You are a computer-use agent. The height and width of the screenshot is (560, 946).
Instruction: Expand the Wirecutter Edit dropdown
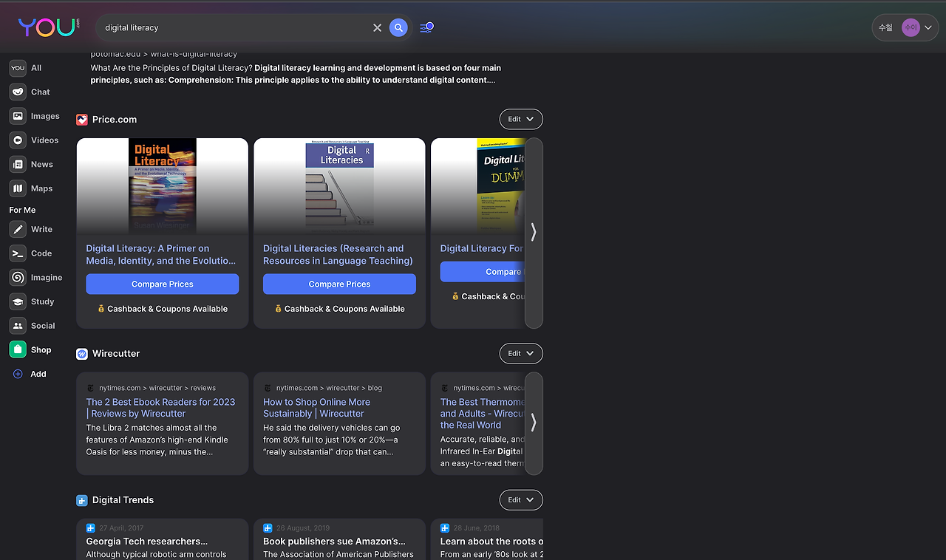pos(521,354)
